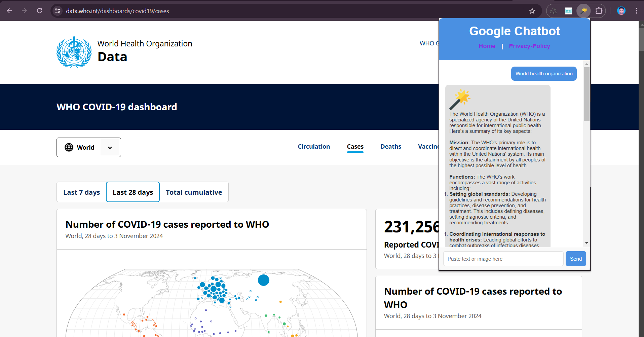Bookmark this page with the star icon
This screenshot has height=337, width=644.
532,11
